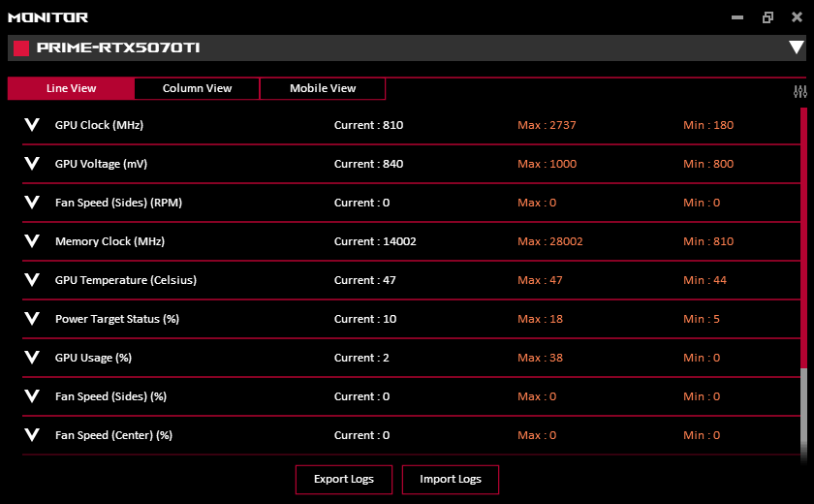Screen dimensions: 814x504
Task: Click the "Current : 840" voltage value
Action: pos(368,164)
